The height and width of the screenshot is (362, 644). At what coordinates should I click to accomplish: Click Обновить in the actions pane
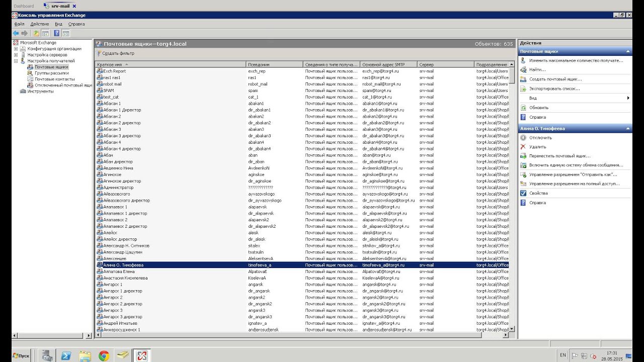(539, 108)
